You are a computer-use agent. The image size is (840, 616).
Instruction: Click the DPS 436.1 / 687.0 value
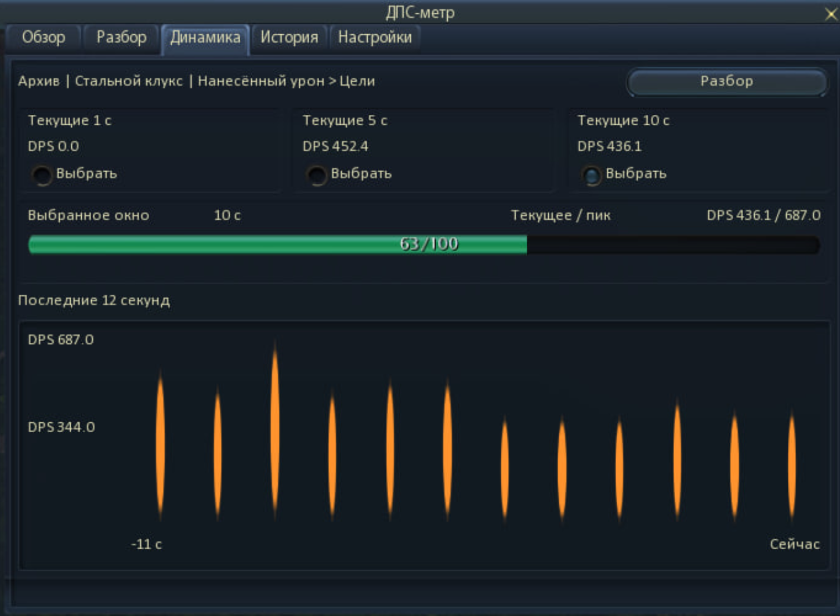click(763, 216)
